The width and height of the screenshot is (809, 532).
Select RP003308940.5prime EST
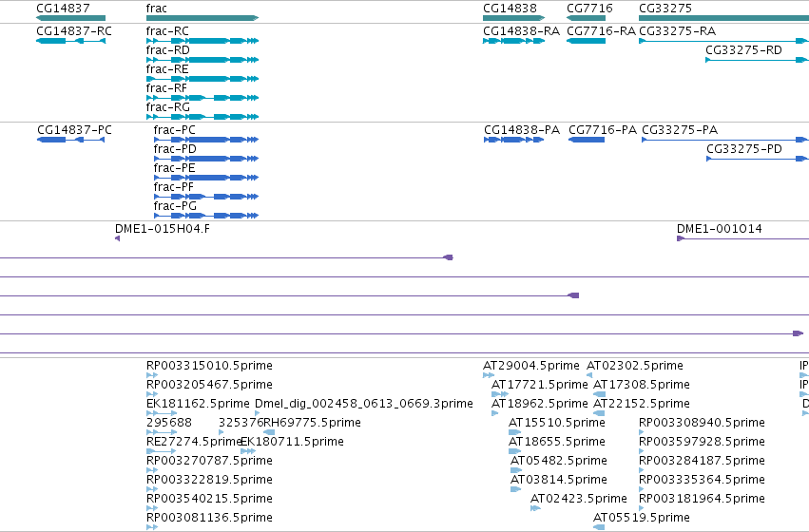pos(702,423)
